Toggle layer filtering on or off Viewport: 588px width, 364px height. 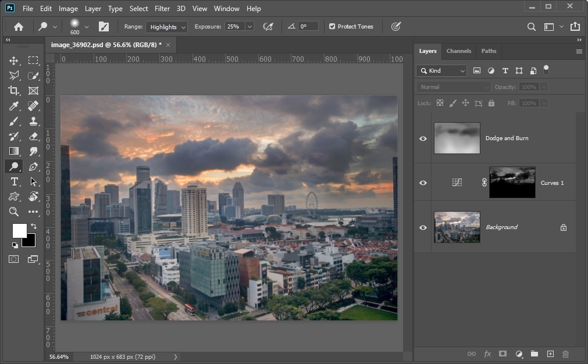(546, 70)
